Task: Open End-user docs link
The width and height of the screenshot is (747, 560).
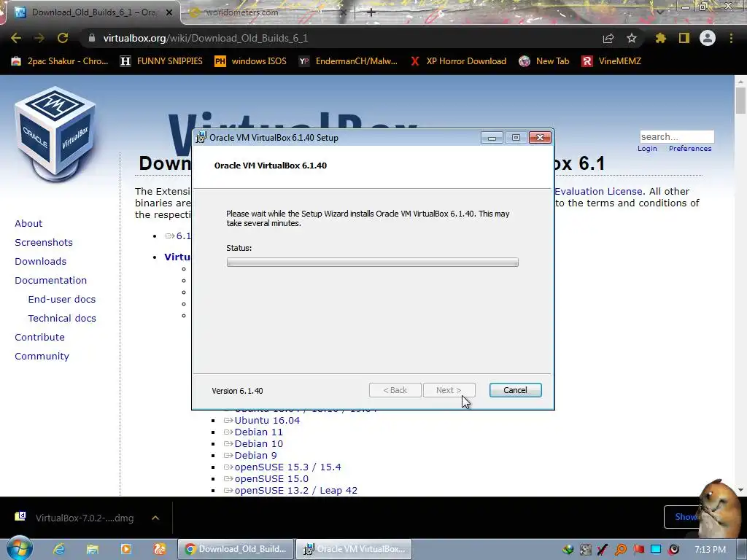Action: click(x=62, y=299)
